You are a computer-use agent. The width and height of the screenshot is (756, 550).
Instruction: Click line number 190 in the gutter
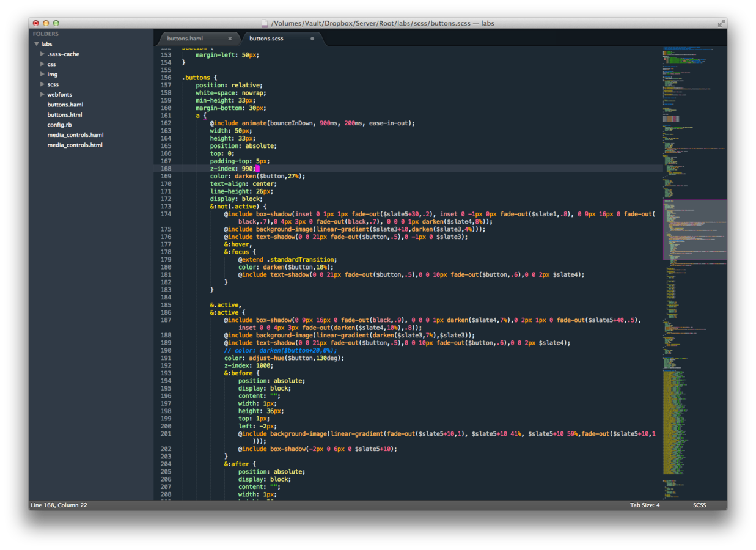coord(166,351)
